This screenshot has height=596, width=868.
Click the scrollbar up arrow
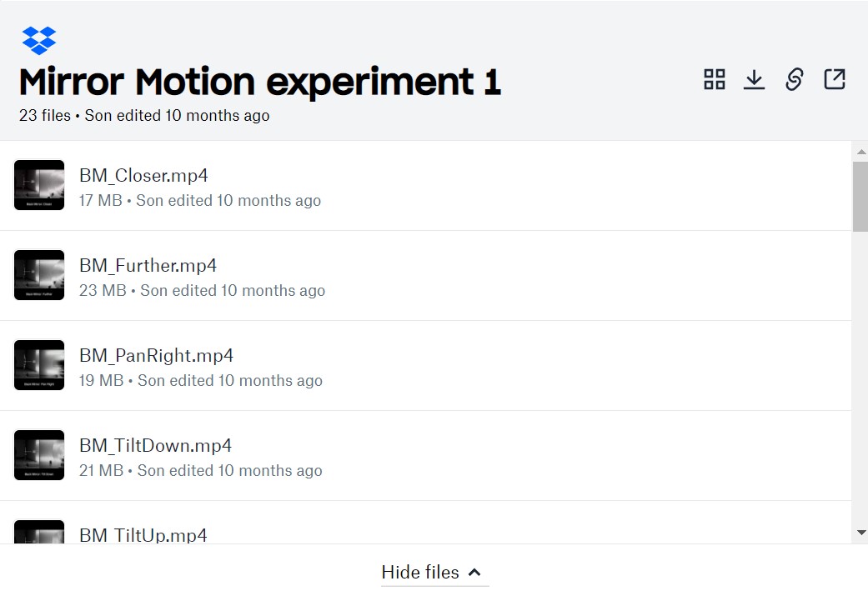pyautogui.click(x=860, y=152)
